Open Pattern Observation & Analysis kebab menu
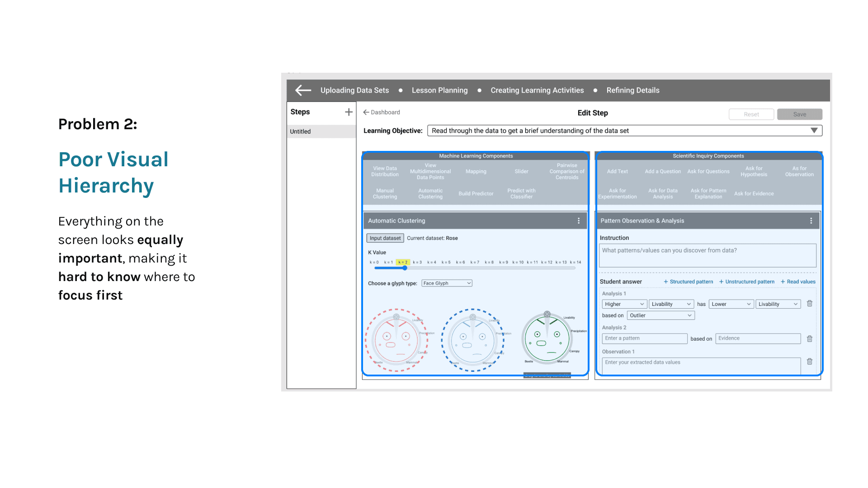868x488 pixels. pos(811,221)
